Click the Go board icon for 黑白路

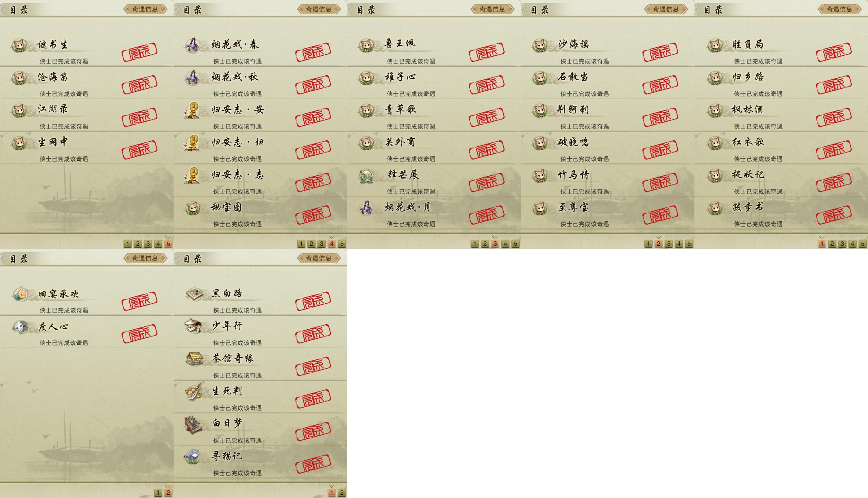coord(193,294)
